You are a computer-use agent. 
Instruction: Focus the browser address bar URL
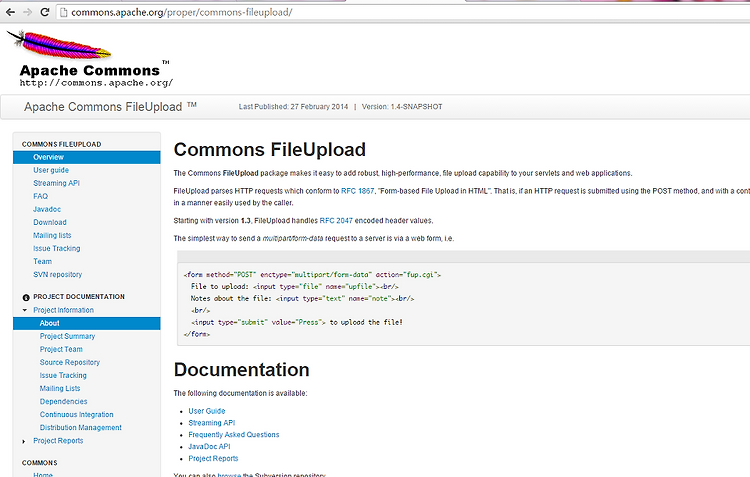pyautogui.click(x=182, y=12)
